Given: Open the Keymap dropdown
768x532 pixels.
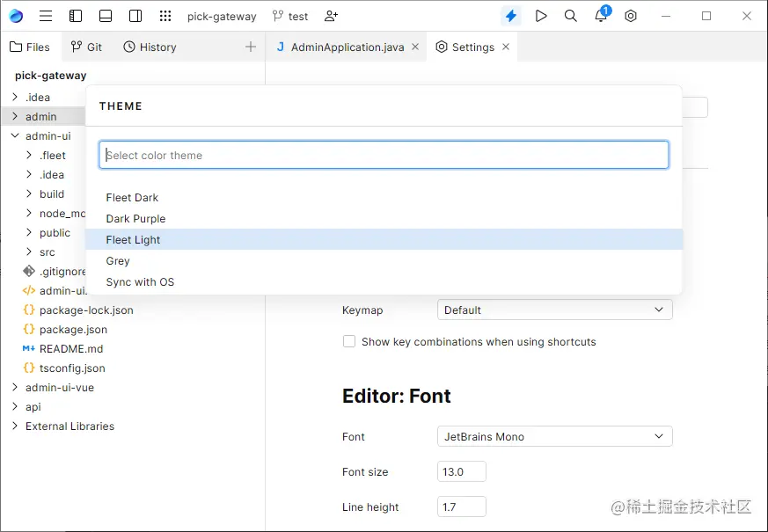Looking at the screenshot, I should tap(555, 310).
